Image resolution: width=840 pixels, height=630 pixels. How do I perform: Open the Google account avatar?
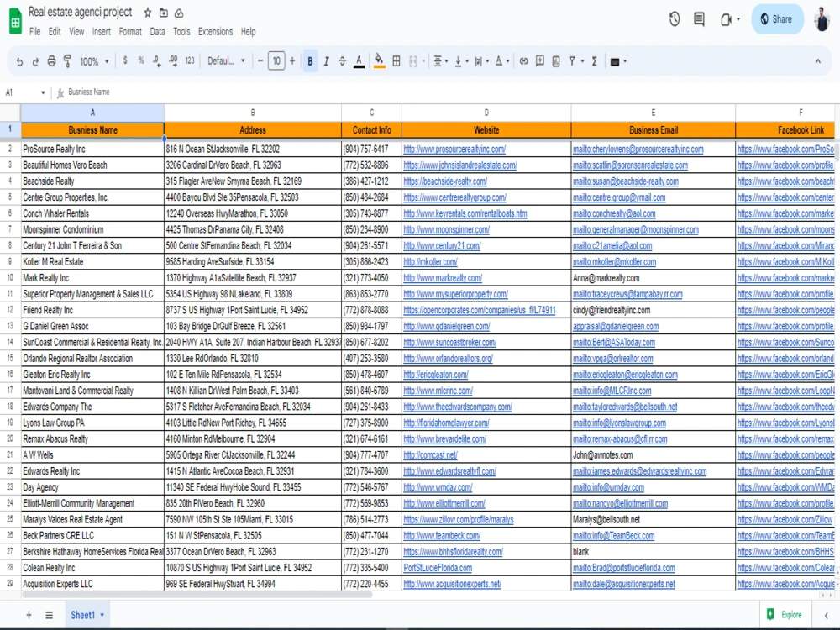coord(822,19)
